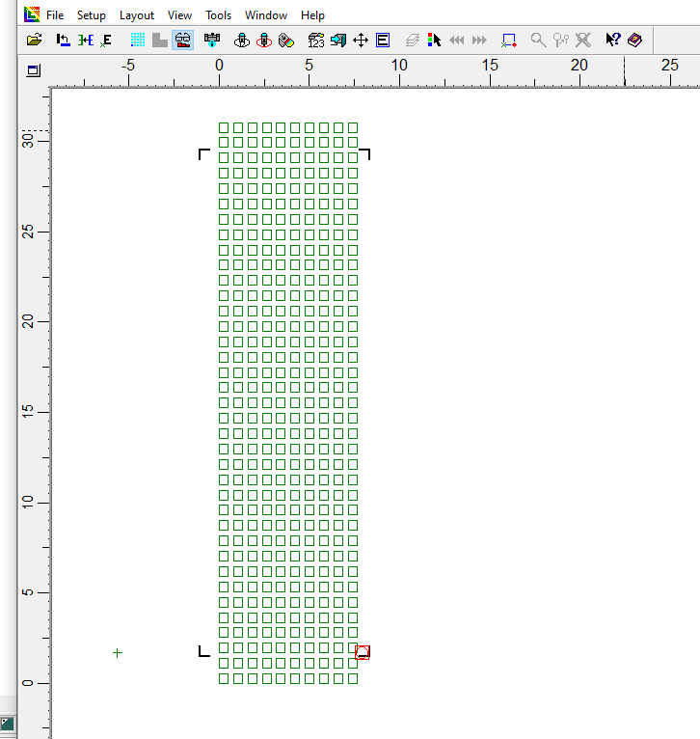Click the crossed-out magnifier icon
Image resolution: width=700 pixels, height=739 pixels.
pyautogui.click(x=583, y=41)
